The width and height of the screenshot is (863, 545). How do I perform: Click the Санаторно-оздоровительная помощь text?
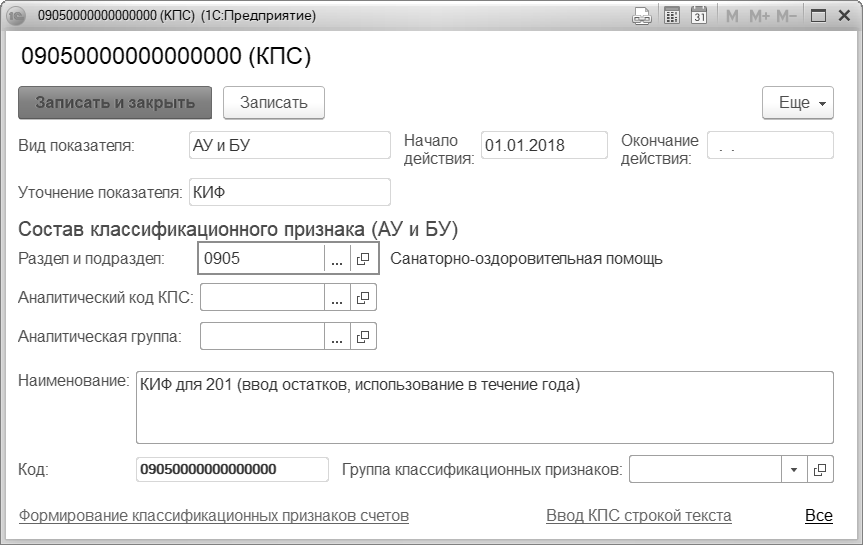(x=526, y=259)
